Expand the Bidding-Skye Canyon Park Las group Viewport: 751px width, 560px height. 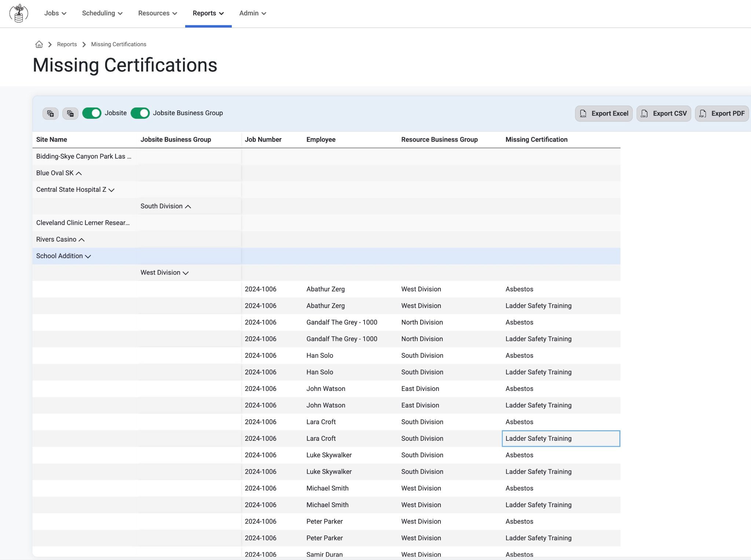84,156
